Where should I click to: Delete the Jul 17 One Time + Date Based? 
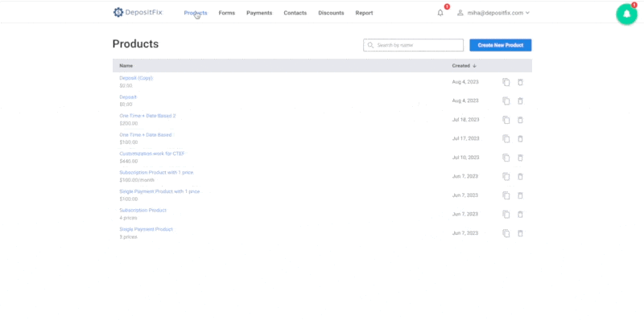(x=520, y=138)
